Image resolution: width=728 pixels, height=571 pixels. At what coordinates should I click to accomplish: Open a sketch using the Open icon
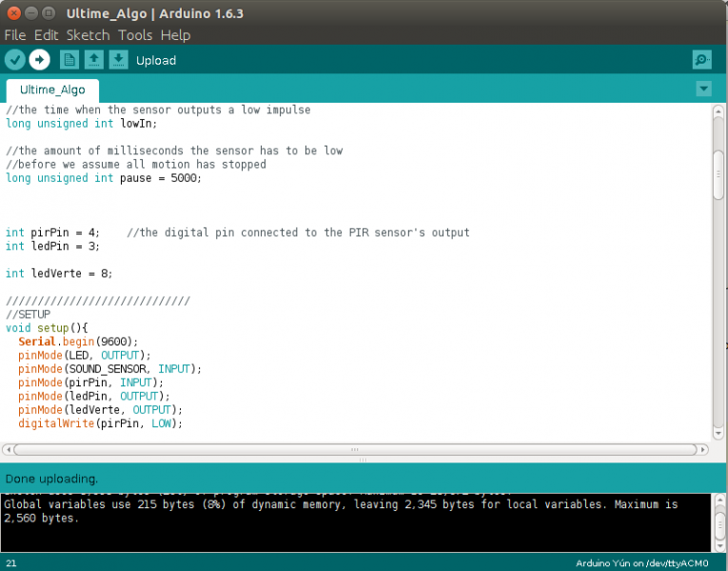click(94, 60)
